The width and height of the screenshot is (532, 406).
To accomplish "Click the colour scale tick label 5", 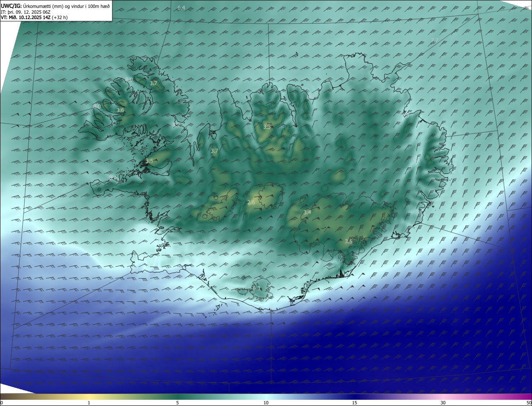I will pos(177,403).
